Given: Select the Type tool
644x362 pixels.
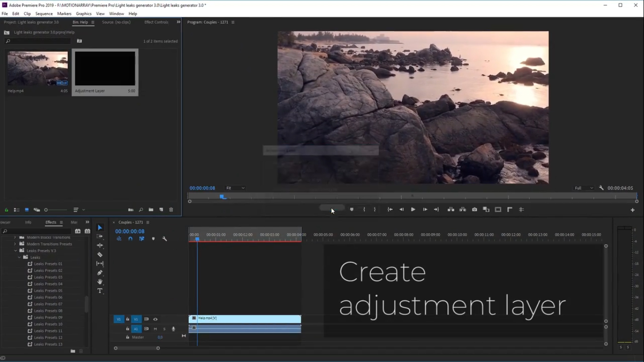Looking at the screenshot, I should tap(99, 291).
